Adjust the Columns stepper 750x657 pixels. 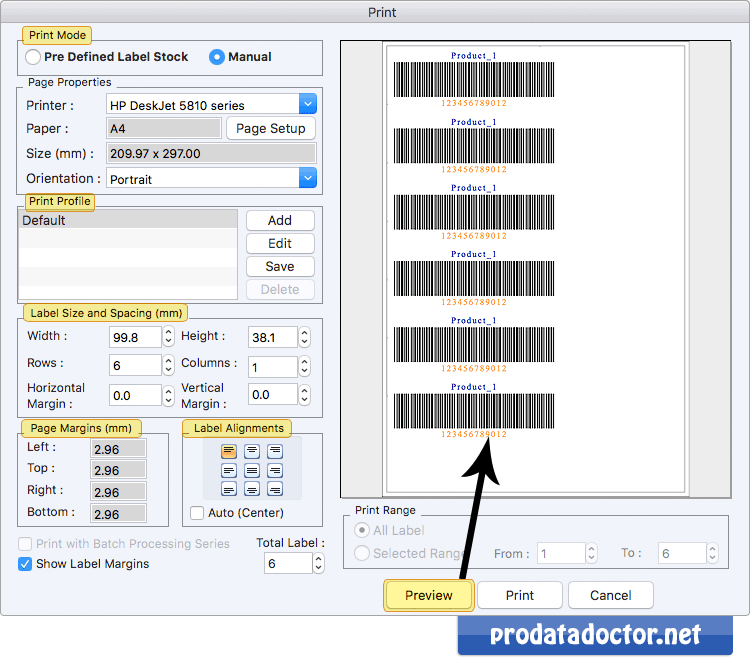(x=305, y=366)
